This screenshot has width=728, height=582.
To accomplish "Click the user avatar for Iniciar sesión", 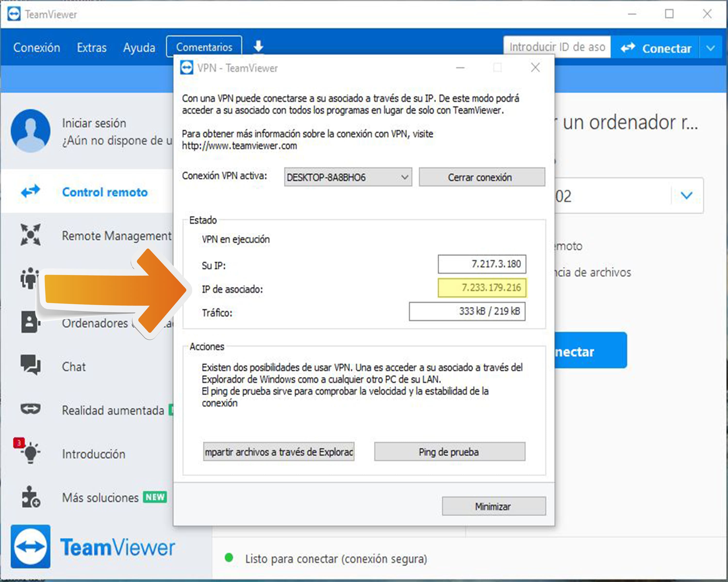I will (x=30, y=131).
